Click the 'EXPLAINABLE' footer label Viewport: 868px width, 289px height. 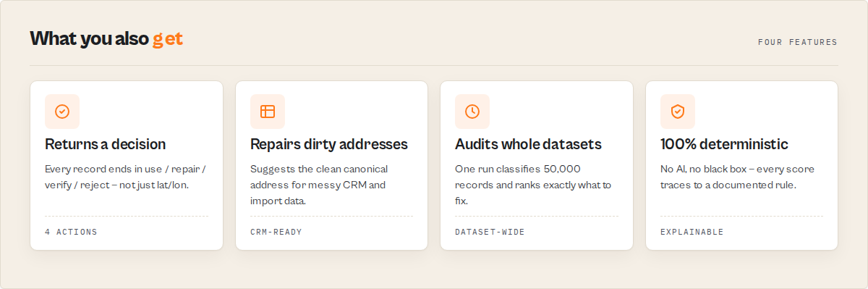[x=692, y=232]
